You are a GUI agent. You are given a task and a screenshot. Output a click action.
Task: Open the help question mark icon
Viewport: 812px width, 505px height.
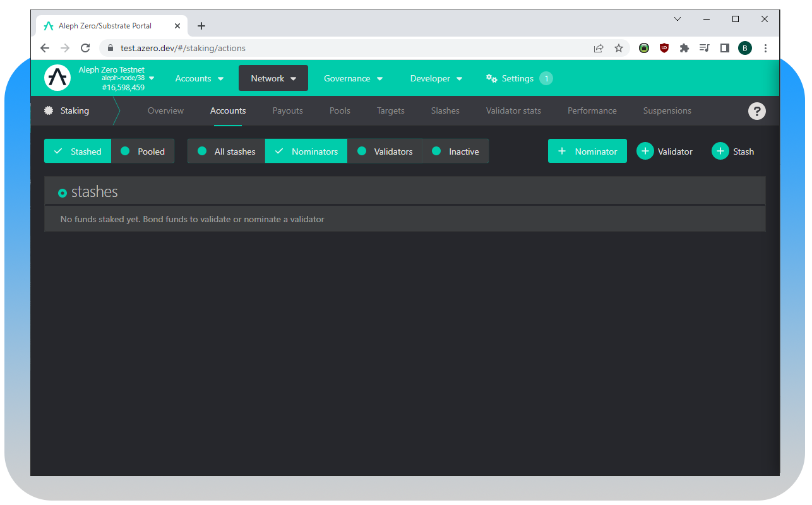[757, 111]
